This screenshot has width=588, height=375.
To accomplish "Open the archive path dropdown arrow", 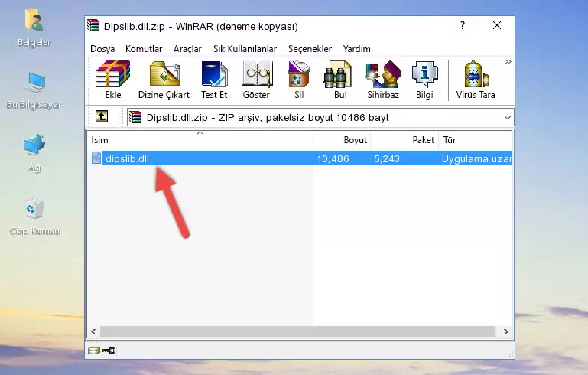I will pos(508,118).
